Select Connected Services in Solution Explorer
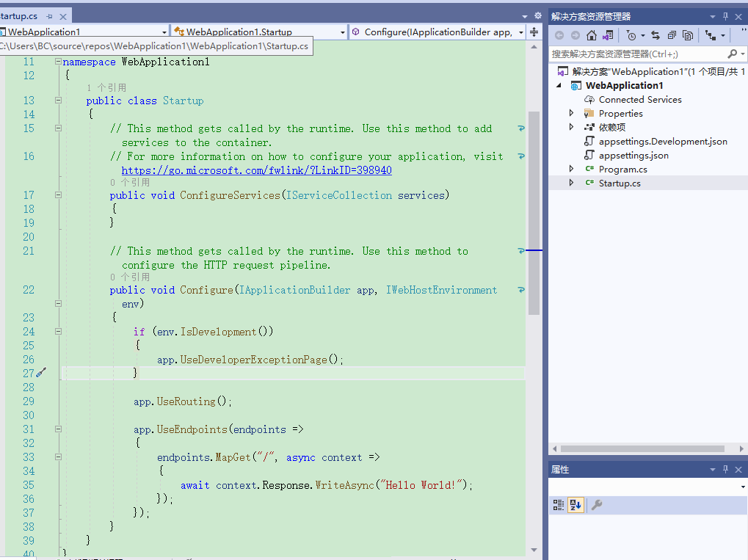748x560 pixels. point(640,99)
